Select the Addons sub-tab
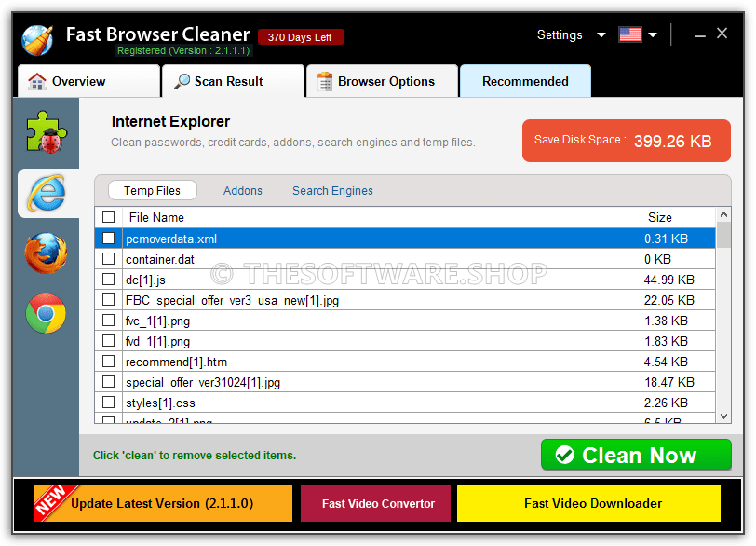Viewport: 756px width, 546px height. (x=242, y=190)
